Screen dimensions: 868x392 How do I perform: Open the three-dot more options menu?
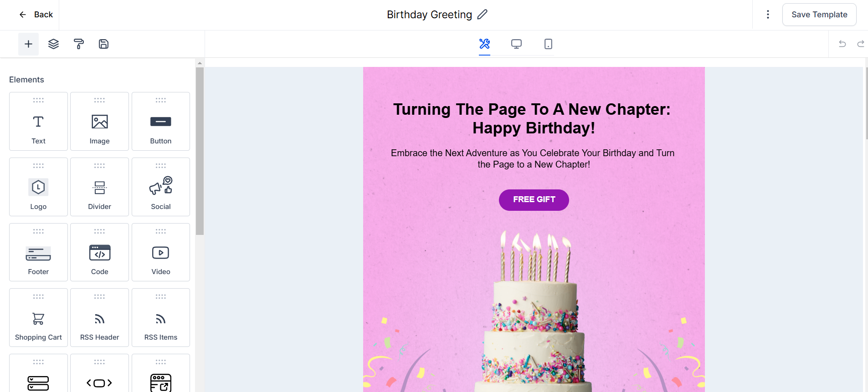point(768,15)
